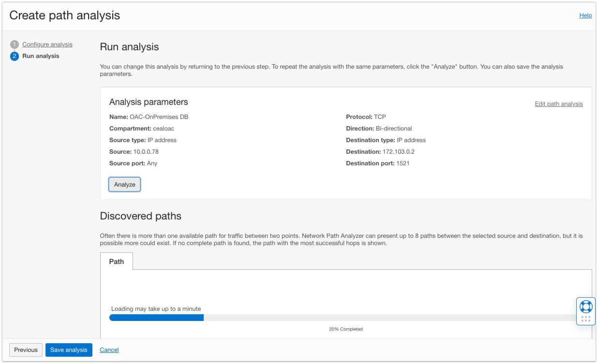Open the Help link
Screen dimensions: 598x364
click(585, 15)
